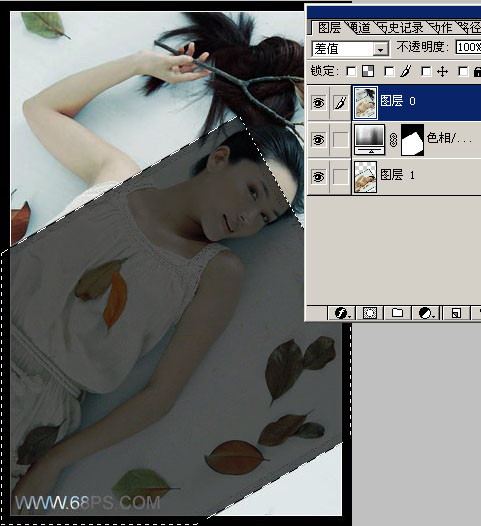Click the 不透明度 opacity input field
481x526 pixels.
coord(468,47)
